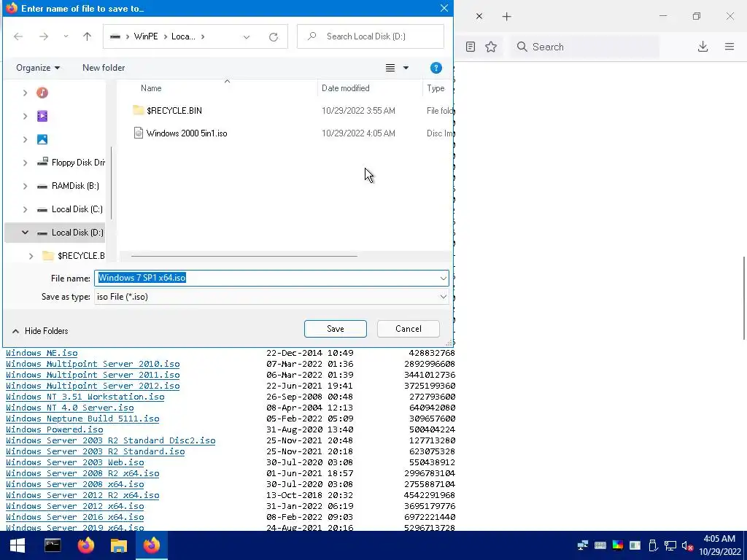Sort files by Date modified column
This screenshot has width=747, height=560.
click(345, 88)
